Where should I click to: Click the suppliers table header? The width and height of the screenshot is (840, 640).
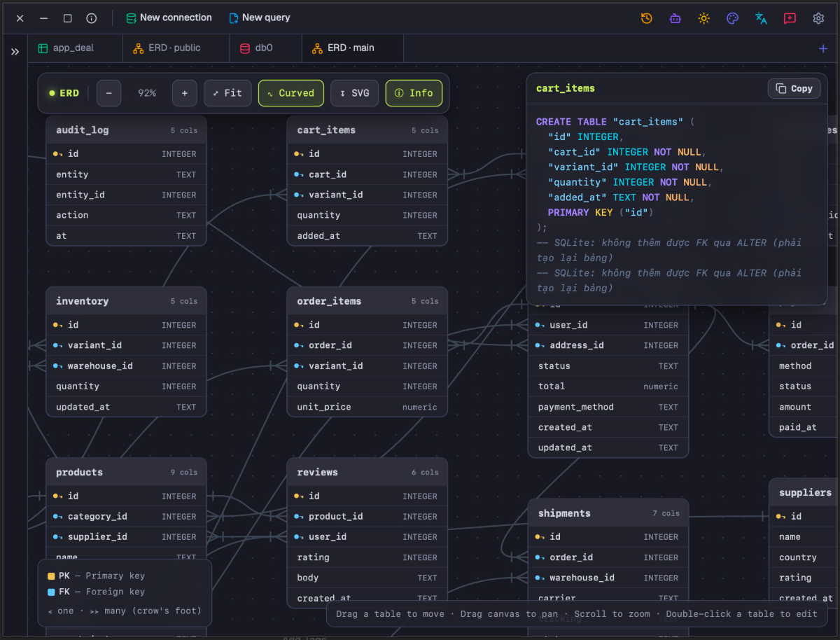click(804, 493)
